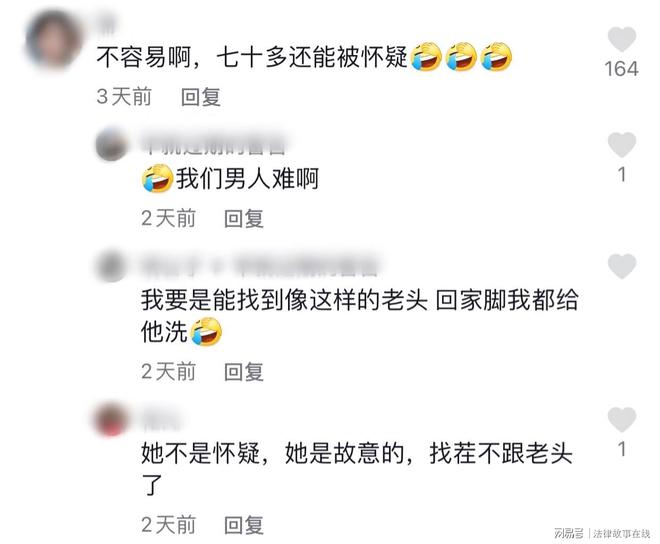660x544 pixels.
Task: Like the '我们男人难啊' reply
Action: point(622,144)
